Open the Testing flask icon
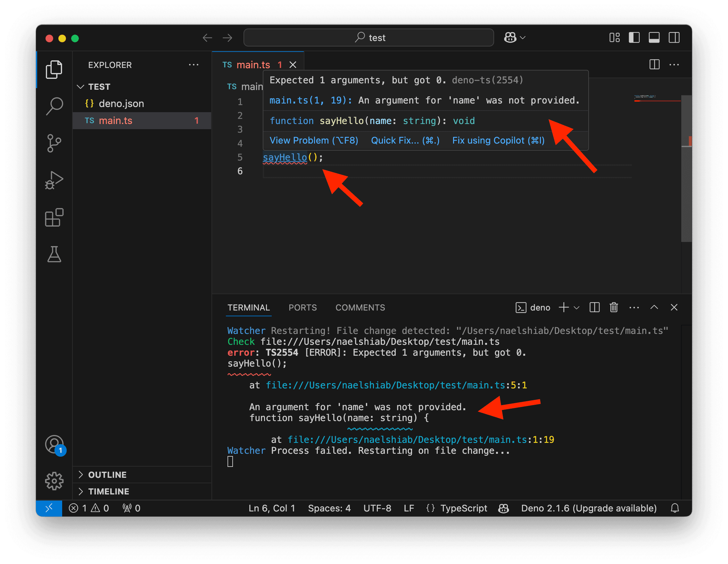 (x=54, y=254)
